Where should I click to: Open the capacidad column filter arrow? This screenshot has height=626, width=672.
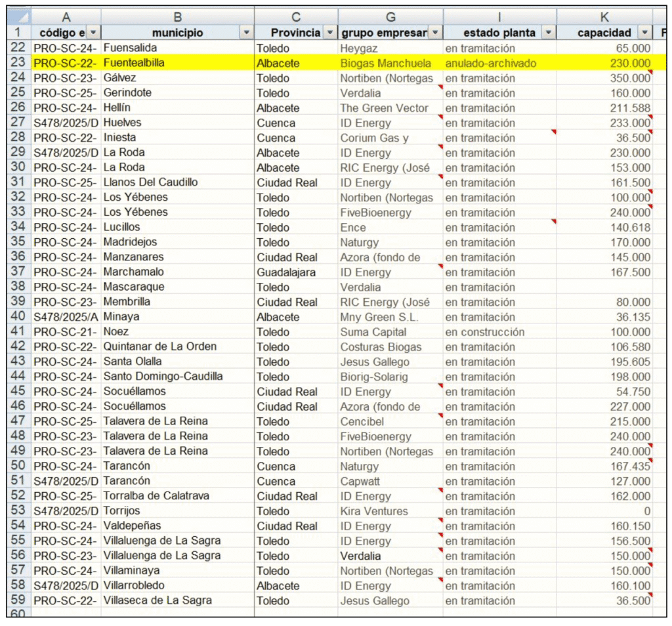(x=644, y=33)
